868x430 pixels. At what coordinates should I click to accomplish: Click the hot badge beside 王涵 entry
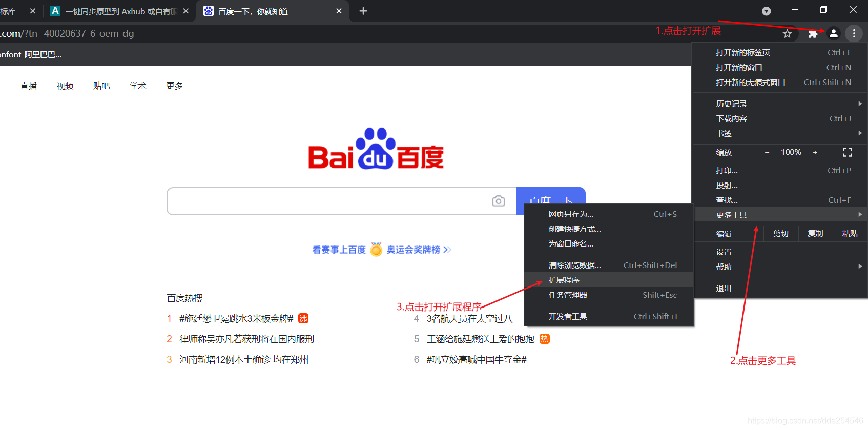pos(545,339)
